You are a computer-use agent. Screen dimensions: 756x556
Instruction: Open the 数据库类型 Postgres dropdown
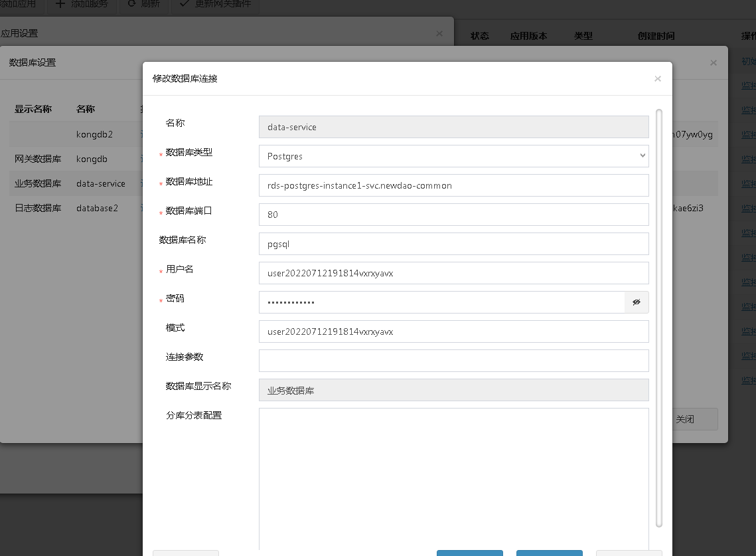point(453,156)
